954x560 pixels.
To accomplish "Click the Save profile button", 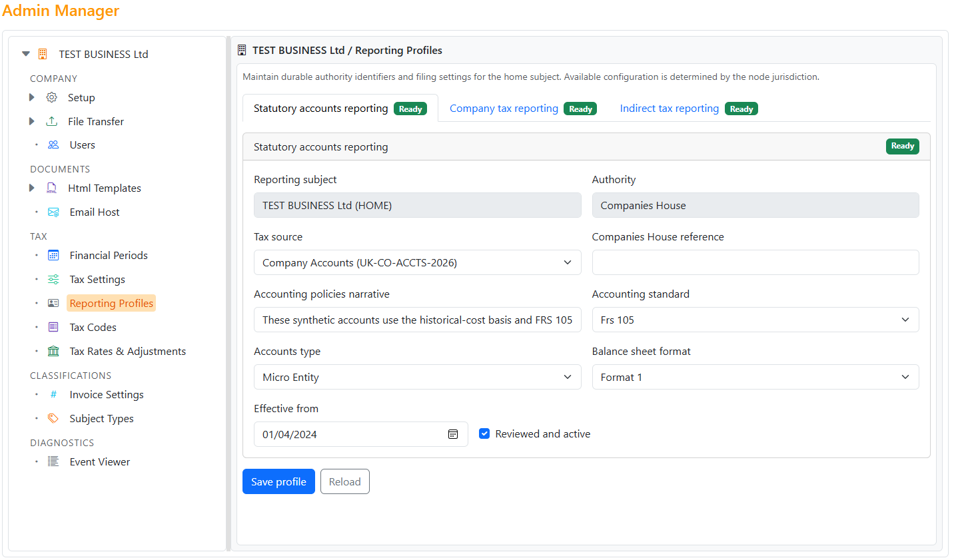I will pyautogui.click(x=278, y=481).
